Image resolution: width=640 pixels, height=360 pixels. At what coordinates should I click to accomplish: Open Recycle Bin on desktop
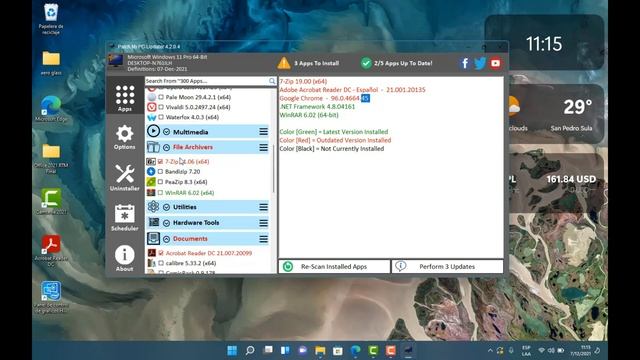(x=51, y=19)
